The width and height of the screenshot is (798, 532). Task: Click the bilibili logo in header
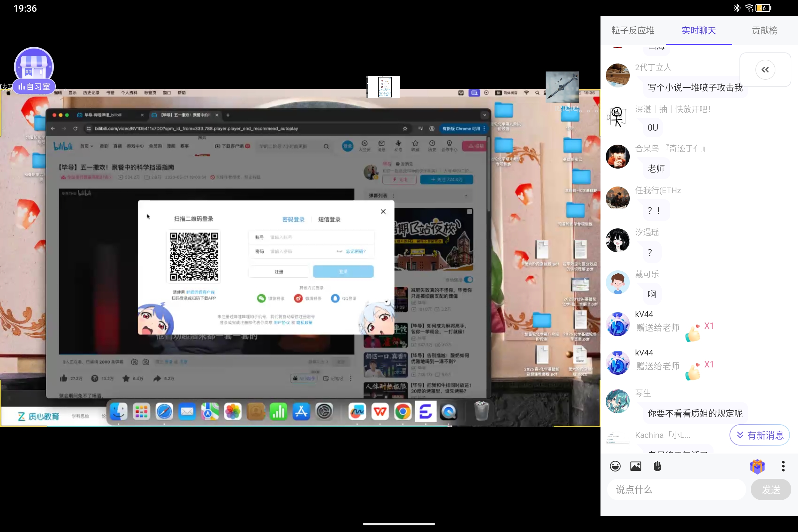[x=63, y=146]
